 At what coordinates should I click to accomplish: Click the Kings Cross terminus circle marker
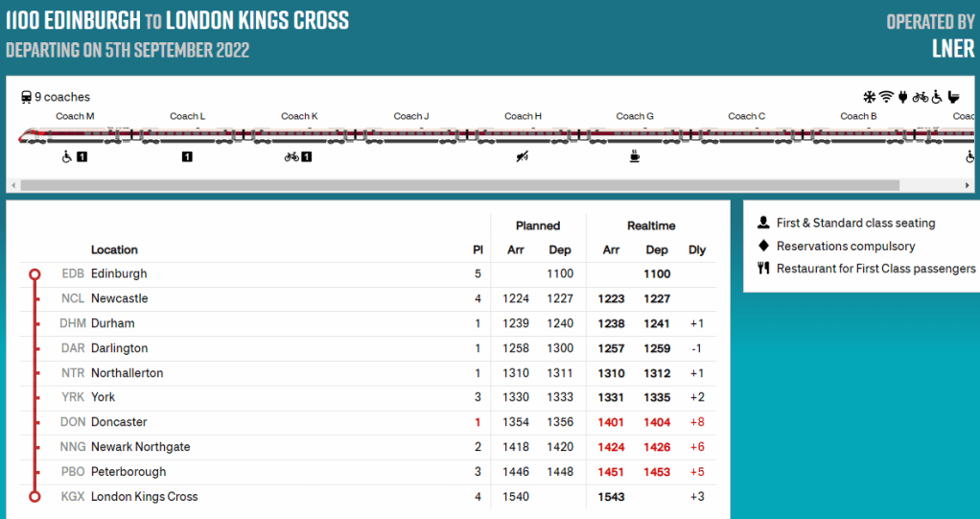pyautogui.click(x=35, y=497)
